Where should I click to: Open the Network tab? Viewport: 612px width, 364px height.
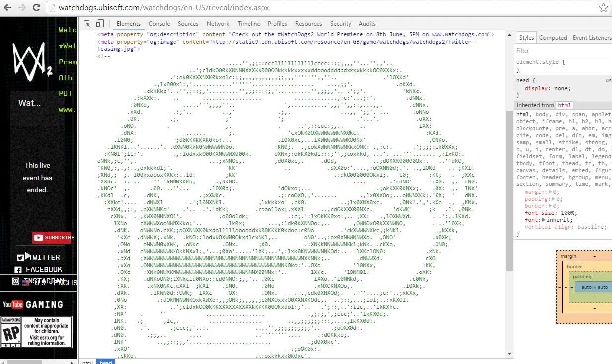point(218,24)
